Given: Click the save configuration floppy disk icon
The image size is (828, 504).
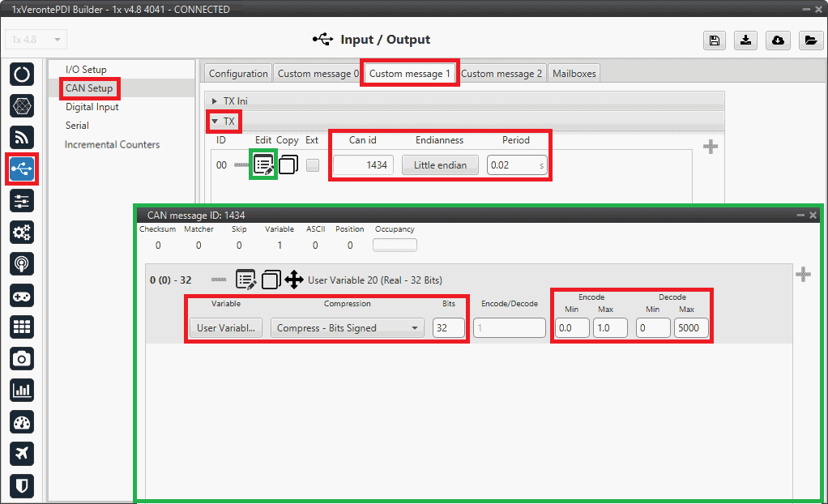Looking at the screenshot, I should point(714,41).
